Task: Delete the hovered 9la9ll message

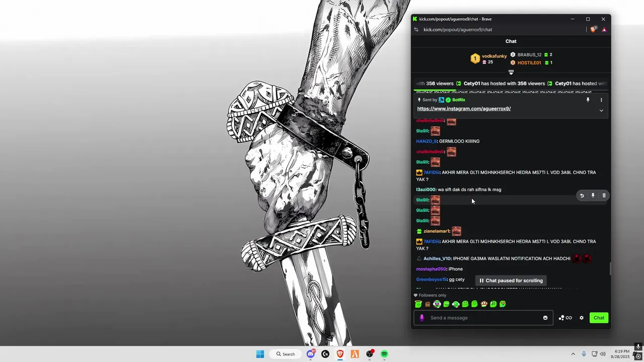Action: pyautogui.click(x=604, y=196)
